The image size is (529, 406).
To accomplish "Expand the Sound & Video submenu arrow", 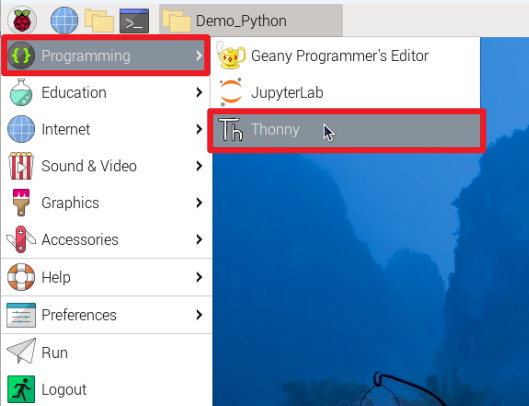I will 199,166.
